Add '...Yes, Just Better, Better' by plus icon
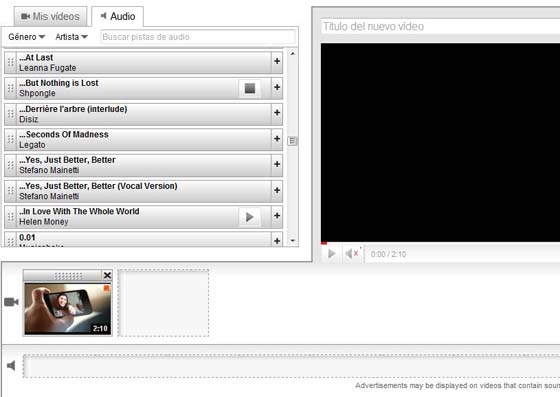Screen dimensions: 560x397 (277, 164)
